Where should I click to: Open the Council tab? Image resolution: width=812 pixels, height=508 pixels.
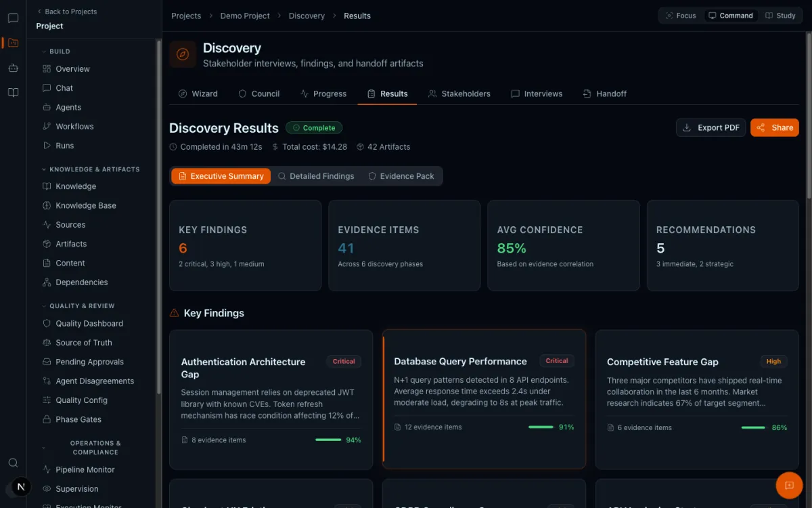tap(258, 93)
